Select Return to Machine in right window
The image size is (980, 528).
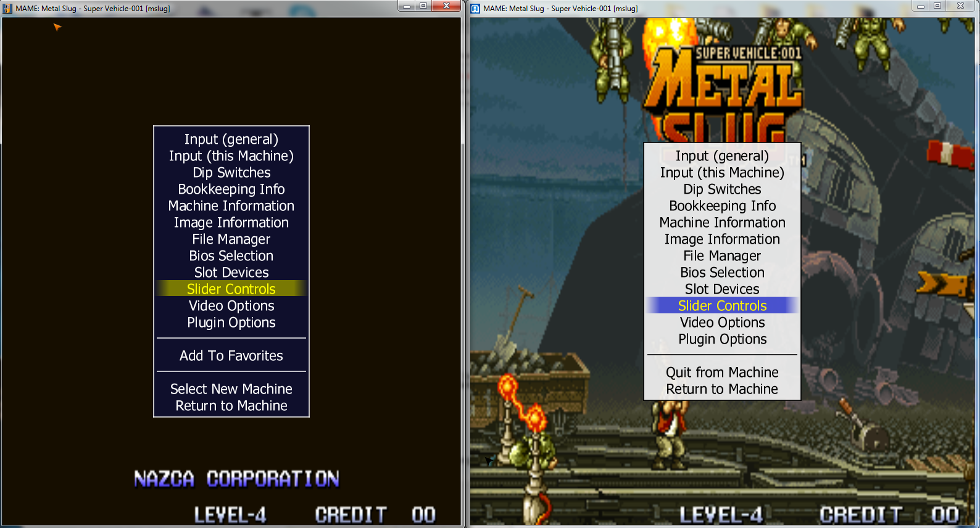click(x=722, y=389)
